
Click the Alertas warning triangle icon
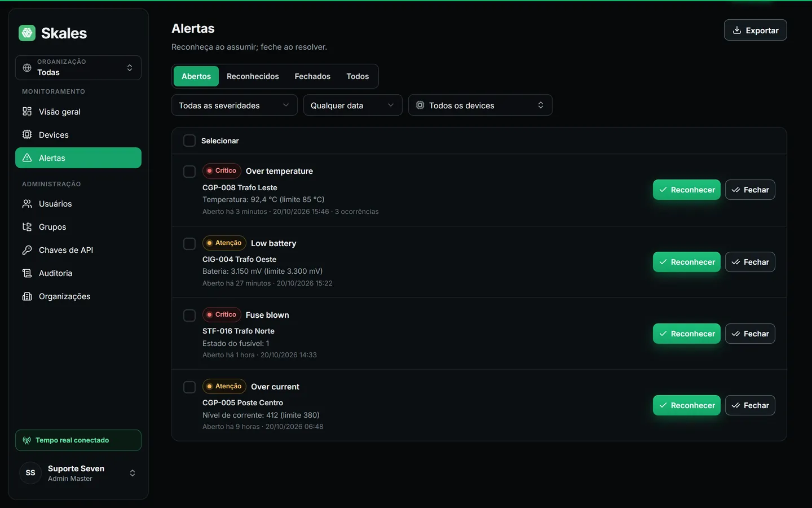27,157
